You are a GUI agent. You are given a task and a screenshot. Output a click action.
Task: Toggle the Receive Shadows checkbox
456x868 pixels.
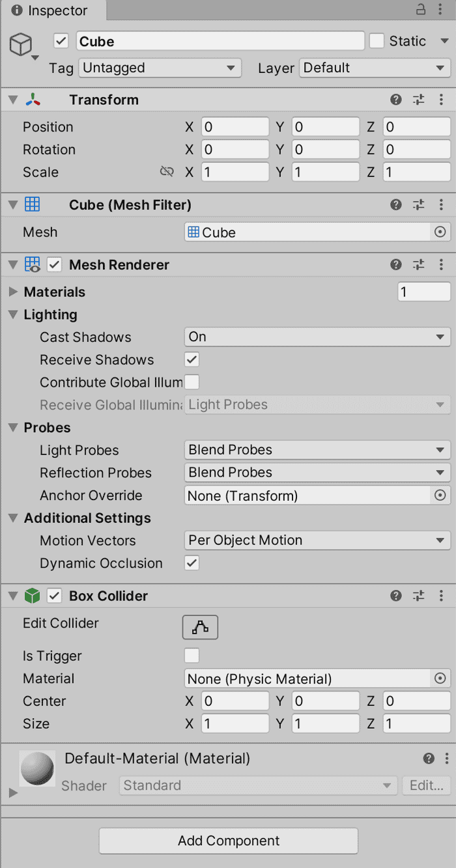pyautogui.click(x=191, y=359)
